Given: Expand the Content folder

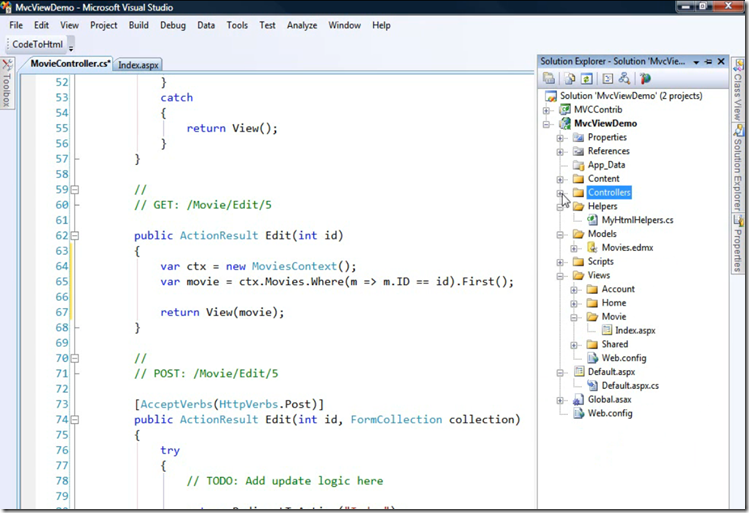Looking at the screenshot, I should point(560,180).
